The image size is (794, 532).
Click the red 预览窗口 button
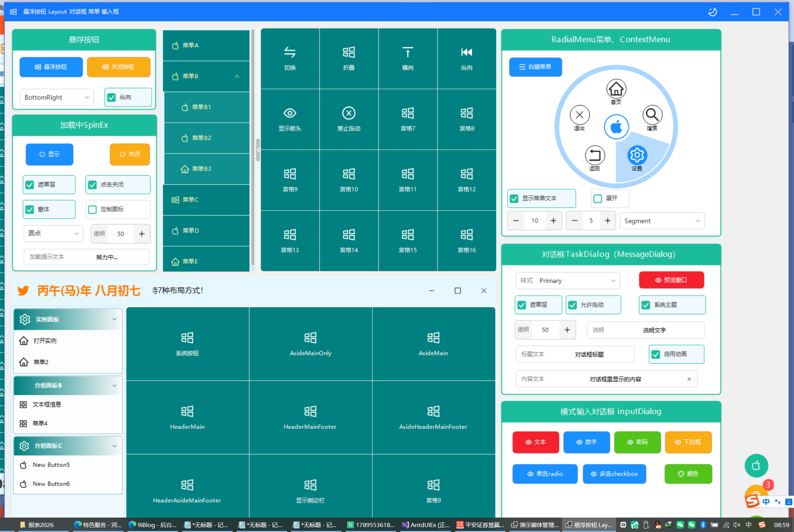pyautogui.click(x=671, y=280)
